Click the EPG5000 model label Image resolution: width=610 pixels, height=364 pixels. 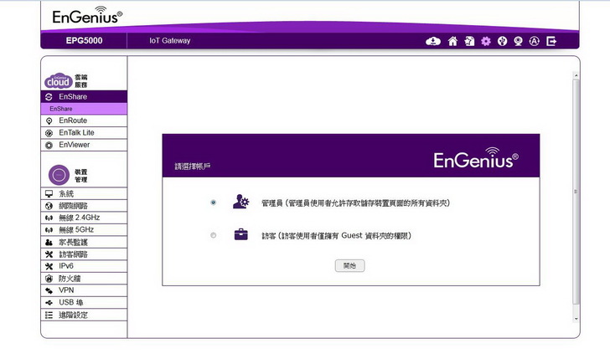84,40
